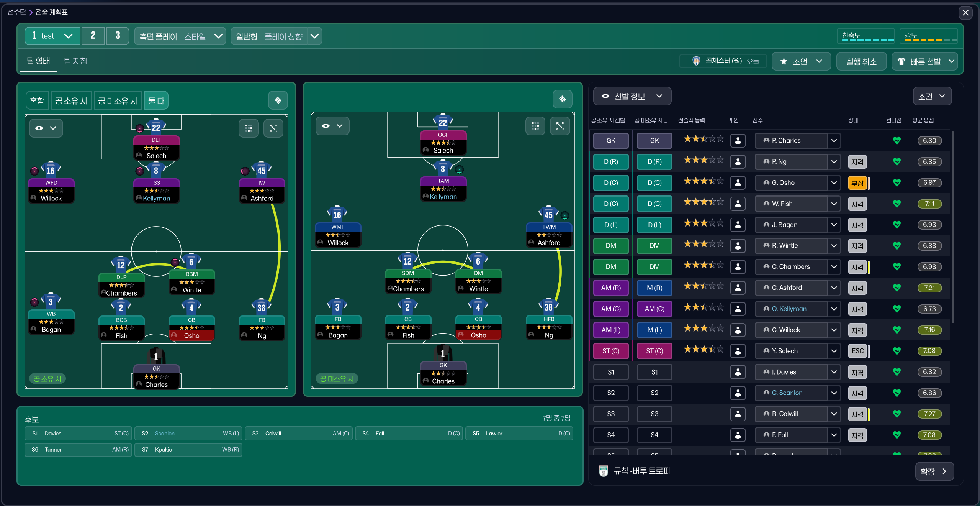
Task: Open the 조건 filter dropdown
Action: coord(932,96)
